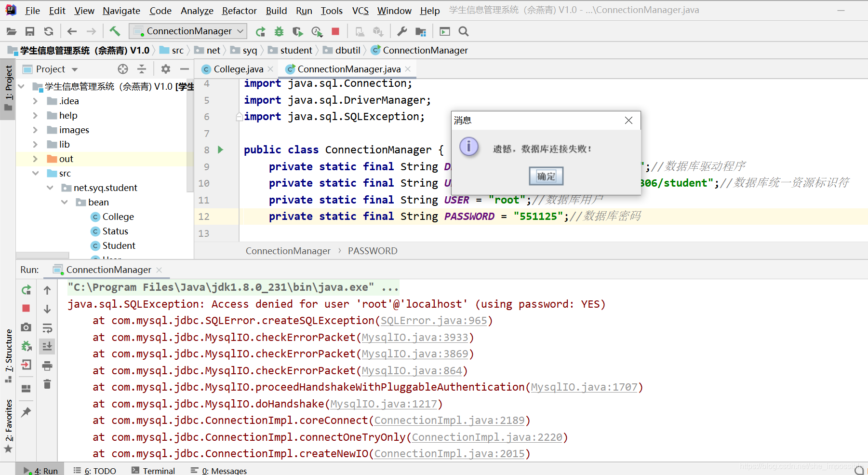Rerun program in Run panel sidebar
Screen dimensions: 868x475
click(27, 290)
